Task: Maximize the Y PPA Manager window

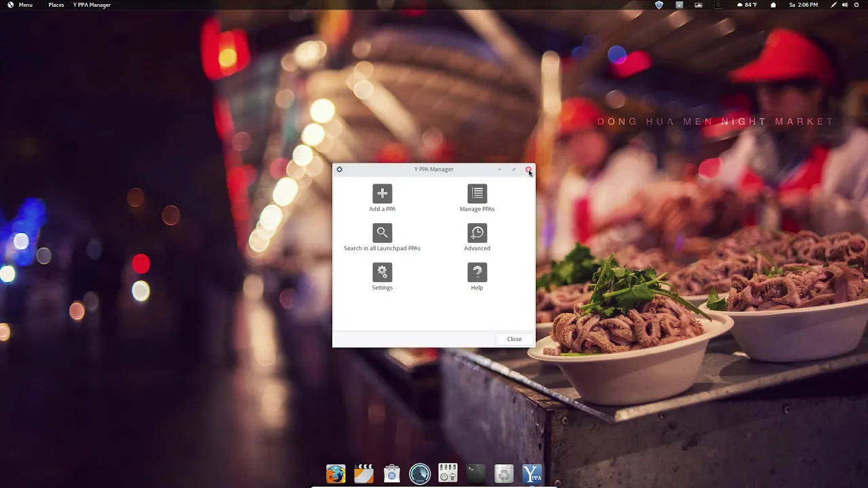Action: coord(514,169)
